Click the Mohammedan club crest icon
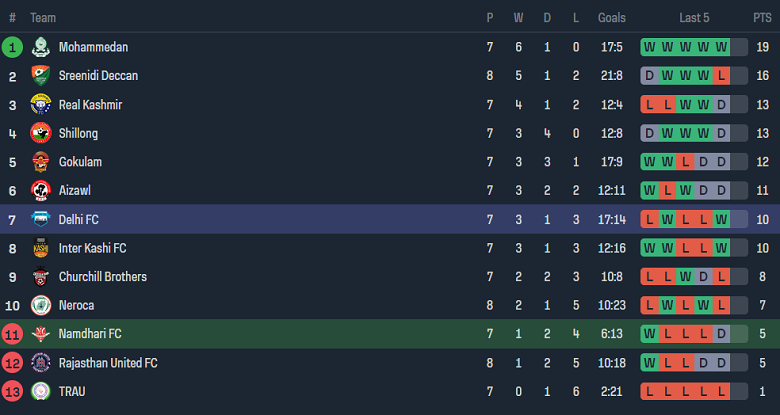 [x=41, y=47]
